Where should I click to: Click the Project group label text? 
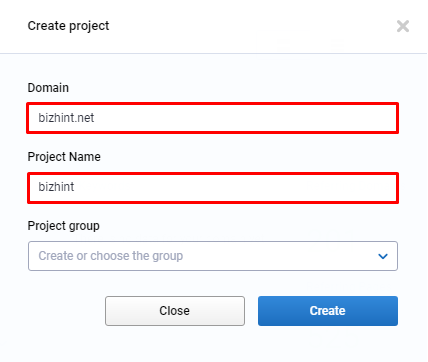pyautogui.click(x=64, y=226)
